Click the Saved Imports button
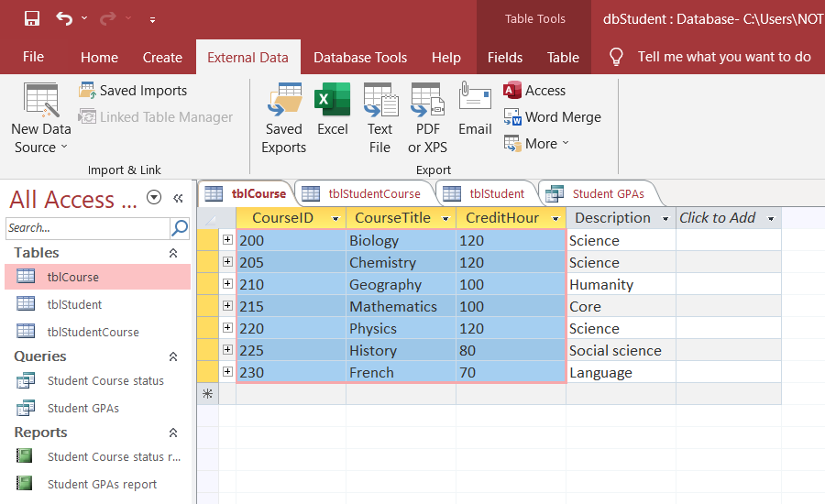 click(x=133, y=91)
